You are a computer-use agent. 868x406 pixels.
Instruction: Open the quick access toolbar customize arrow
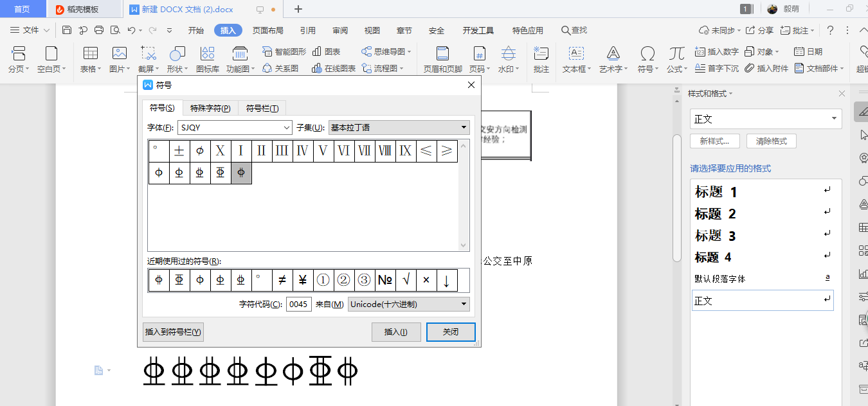pos(170,30)
